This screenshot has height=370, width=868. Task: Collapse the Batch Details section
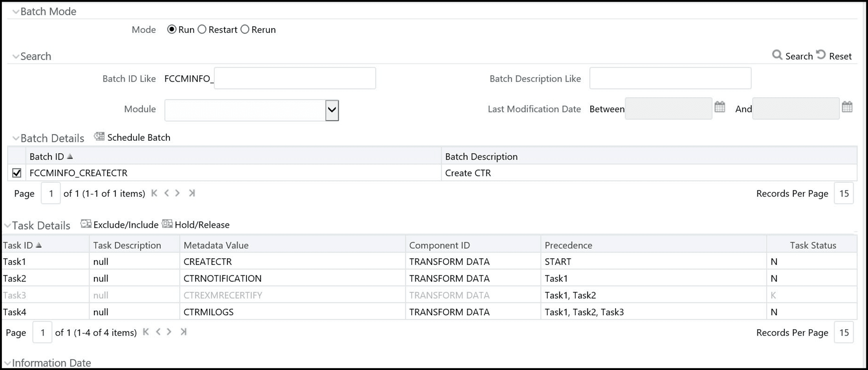tap(15, 138)
